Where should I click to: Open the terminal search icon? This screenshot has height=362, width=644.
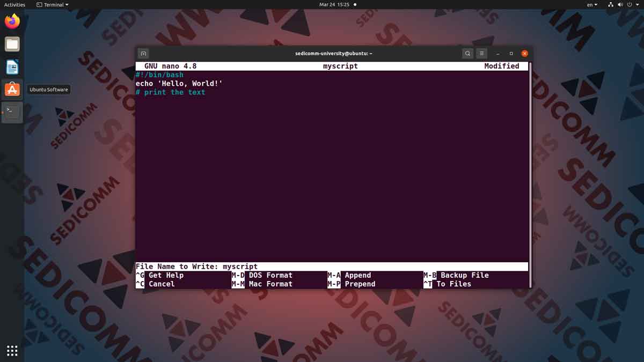coord(467,53)
